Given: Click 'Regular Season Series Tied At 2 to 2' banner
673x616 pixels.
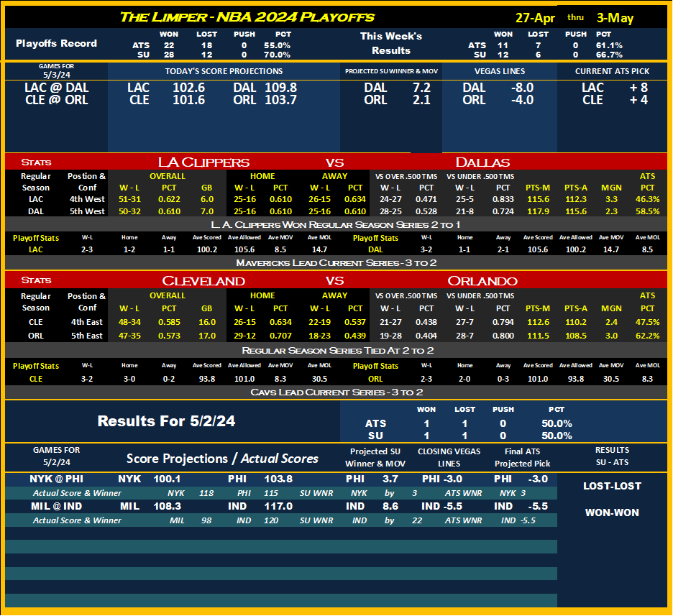Looking at the screenshot, I should point(337,351).
